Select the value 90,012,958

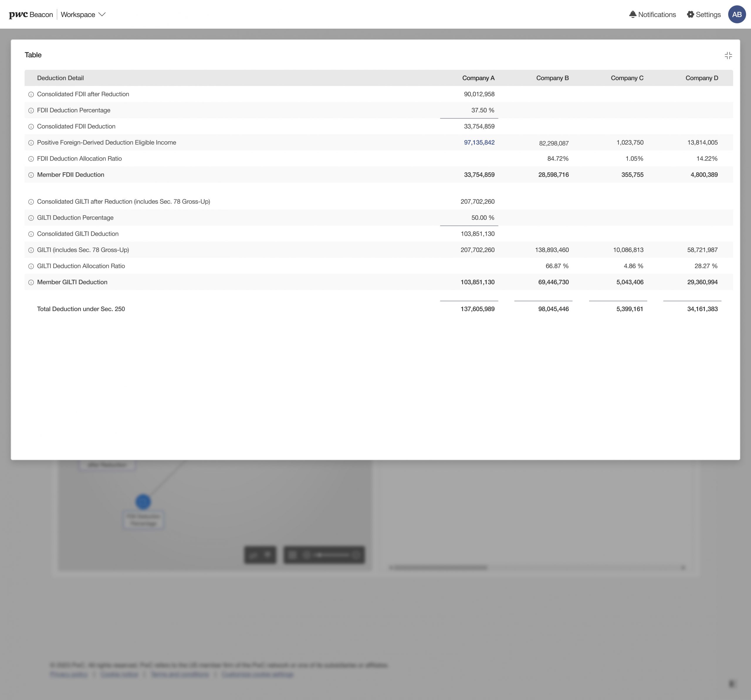coord(479,94)
